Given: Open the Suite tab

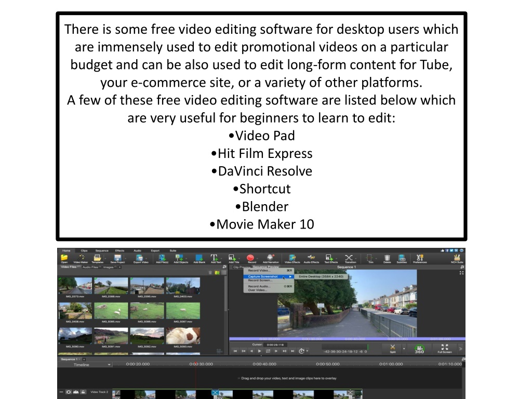Looking at the screenshot, I should (173, 251).
